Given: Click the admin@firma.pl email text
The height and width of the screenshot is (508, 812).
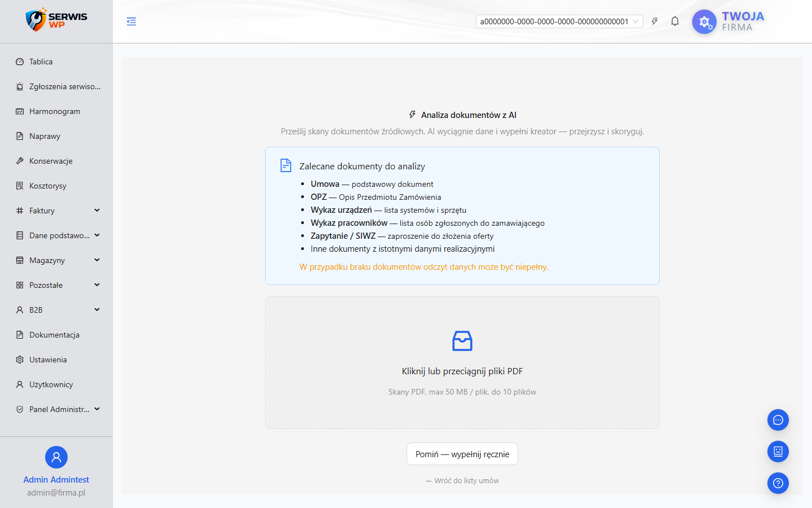Looking at the screenshot, I should 56,493.
